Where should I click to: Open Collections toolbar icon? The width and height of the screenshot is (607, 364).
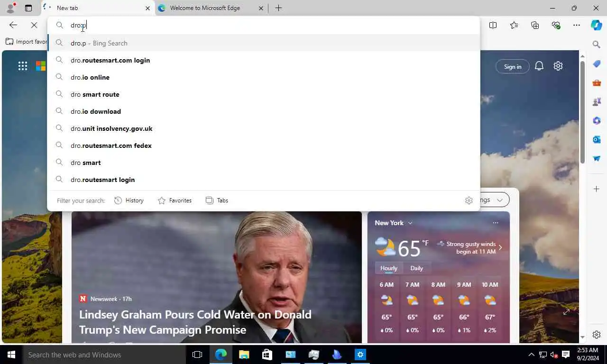coord(535,25)
